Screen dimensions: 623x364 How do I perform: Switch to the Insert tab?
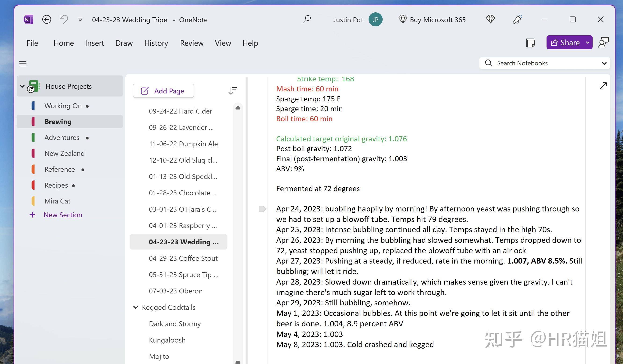click(94, 43)
